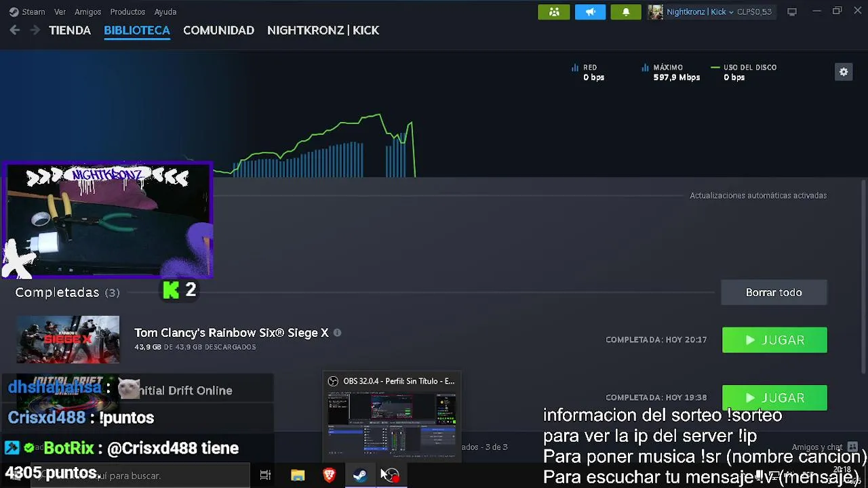The width and height of the screenshot is (868, 488).
Task: Open Rainbow Six Siege X game thumbnail
Action: (x=68, y=340)
